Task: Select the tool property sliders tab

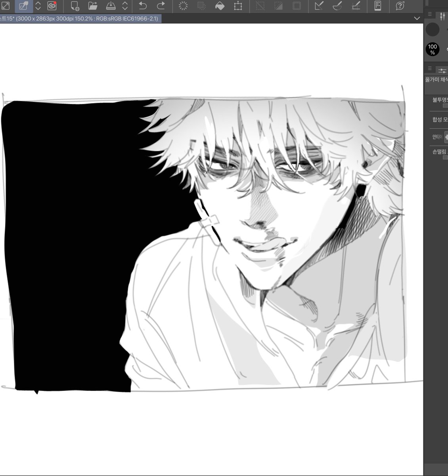Action: pyautogui.click(x=442, y=70)
